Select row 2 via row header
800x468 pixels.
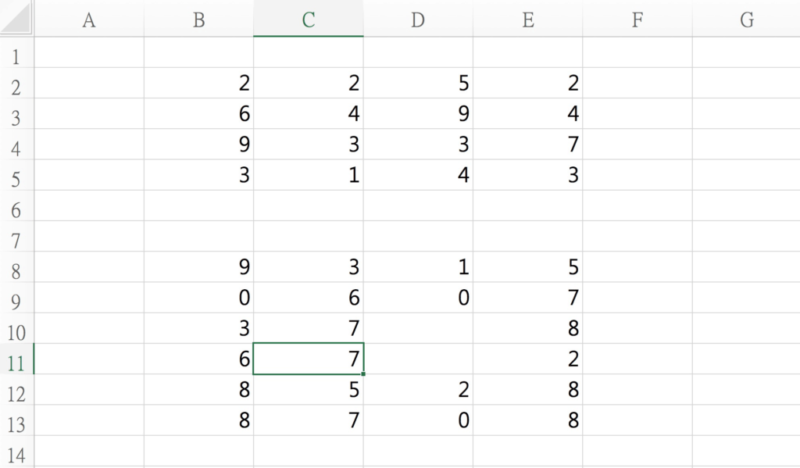(x=16, y=85)
